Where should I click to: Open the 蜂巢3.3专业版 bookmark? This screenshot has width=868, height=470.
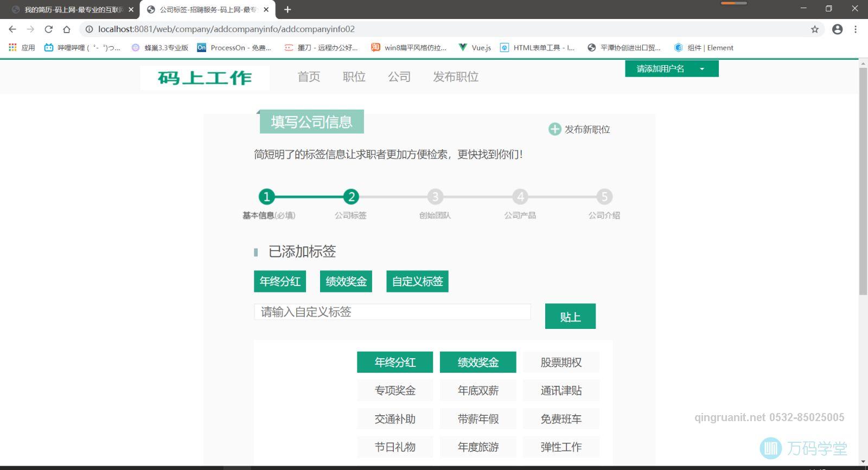click(x=160, y=48)
